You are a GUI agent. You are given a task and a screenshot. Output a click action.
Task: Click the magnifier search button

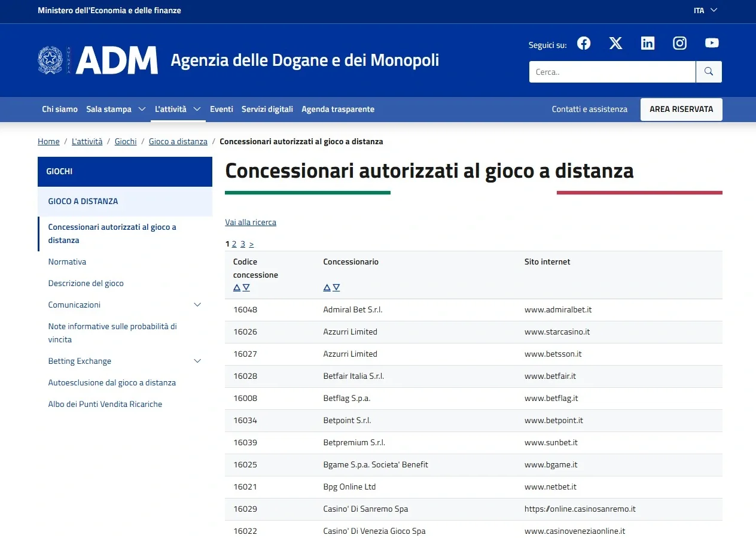[x=709, y=72]
